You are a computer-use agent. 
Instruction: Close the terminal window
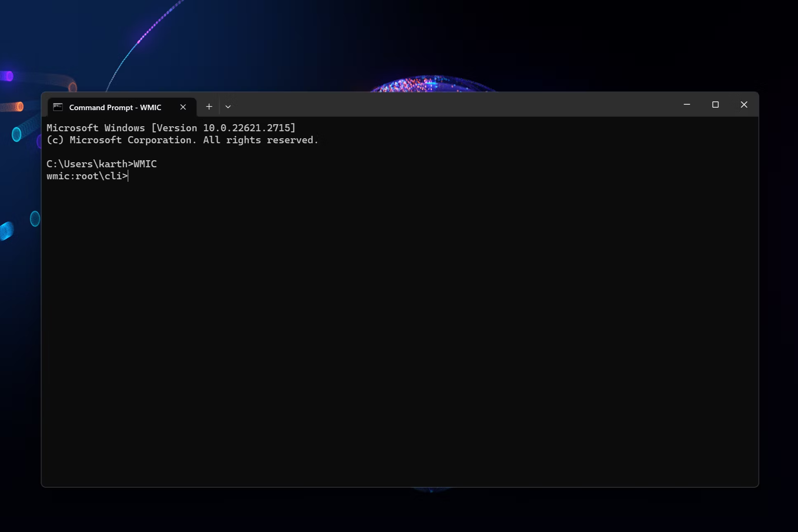(744, 105)
